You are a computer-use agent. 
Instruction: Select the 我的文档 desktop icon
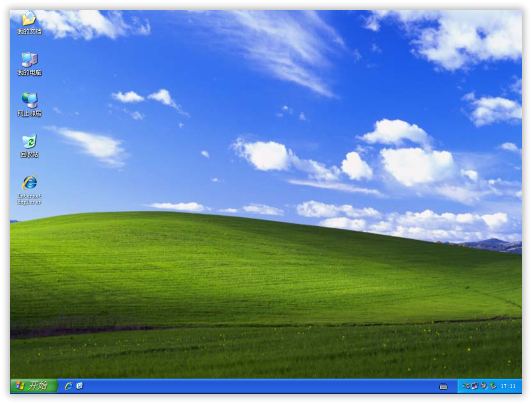(29, 22)
